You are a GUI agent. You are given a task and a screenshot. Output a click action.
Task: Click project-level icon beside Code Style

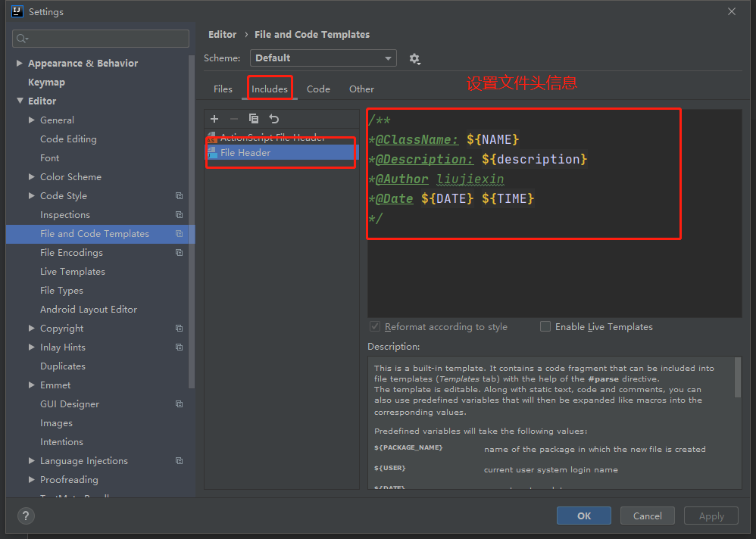[x=179, y=195]
